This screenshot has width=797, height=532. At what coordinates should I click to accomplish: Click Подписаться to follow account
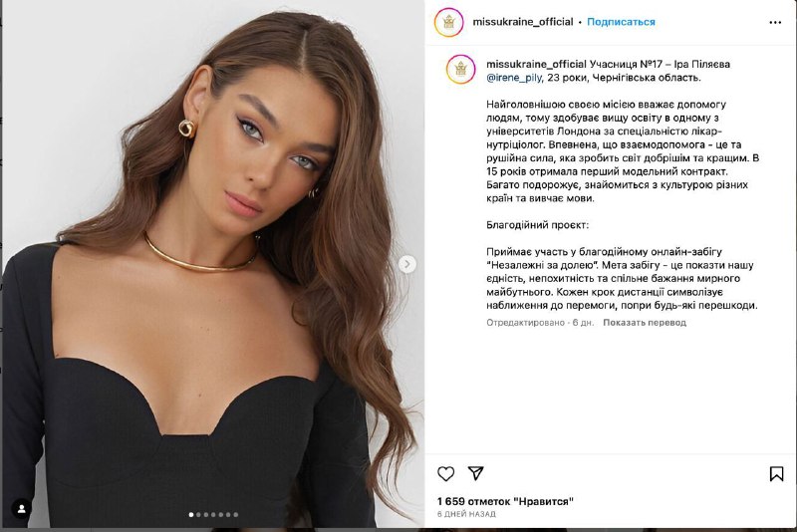click(x=621, y=22)
